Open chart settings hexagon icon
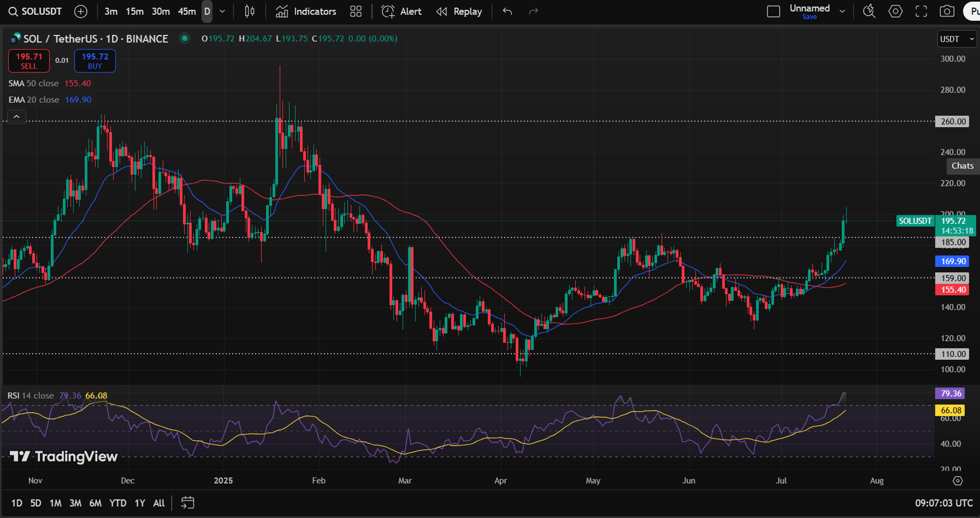 895,11
